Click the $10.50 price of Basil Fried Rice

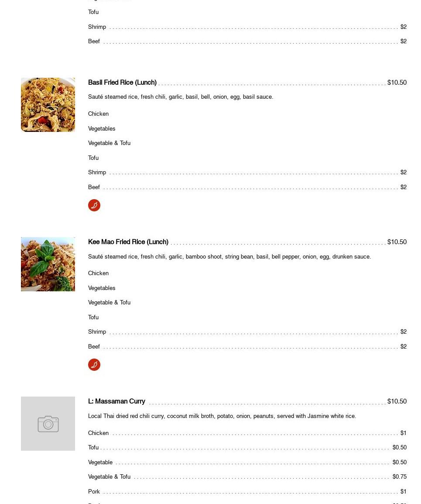click(x=397, y=83)
